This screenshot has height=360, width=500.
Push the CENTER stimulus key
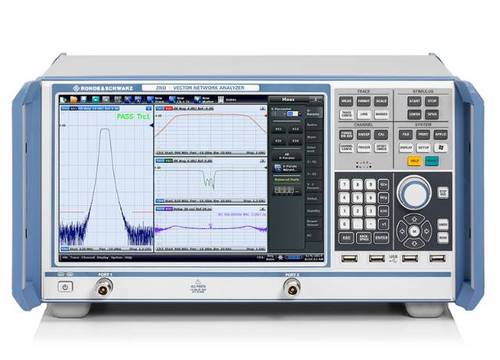(x=414, y=115)
